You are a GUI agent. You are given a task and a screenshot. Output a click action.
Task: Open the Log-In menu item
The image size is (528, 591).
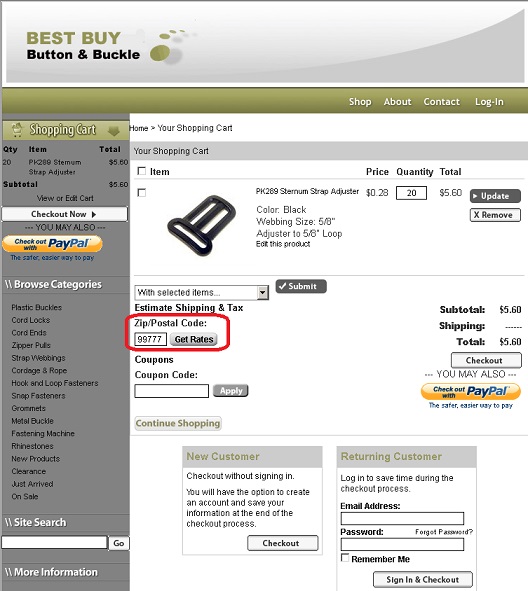(489, 102)
